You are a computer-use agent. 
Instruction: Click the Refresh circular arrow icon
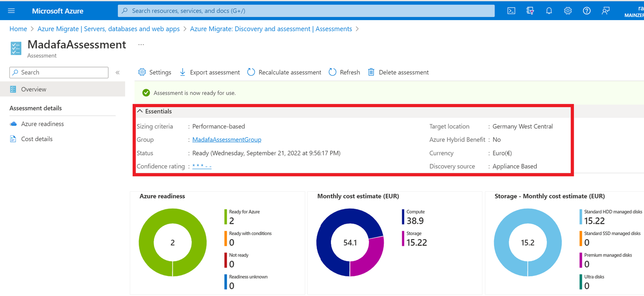[x=332, y=72]
